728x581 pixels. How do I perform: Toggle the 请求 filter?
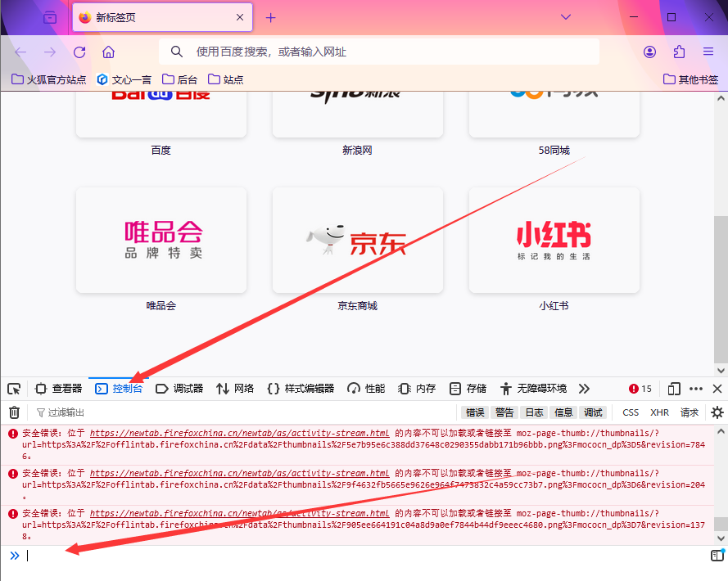coord(689,412)
